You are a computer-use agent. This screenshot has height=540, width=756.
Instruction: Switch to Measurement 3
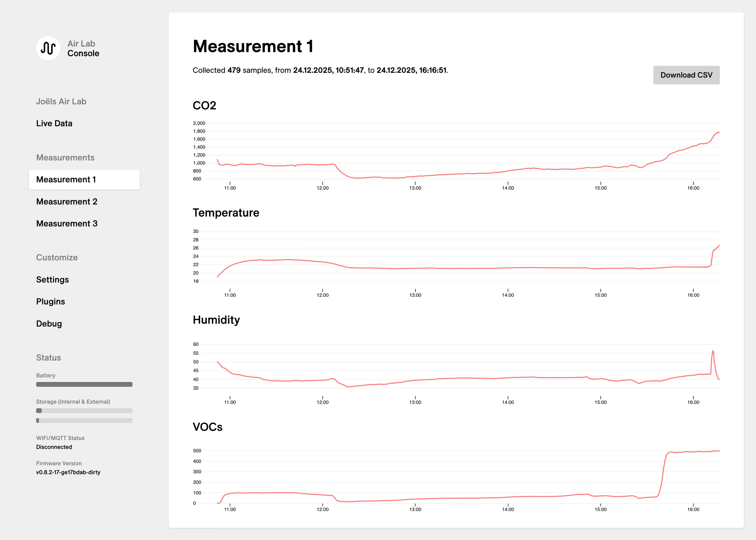(67, 223)
